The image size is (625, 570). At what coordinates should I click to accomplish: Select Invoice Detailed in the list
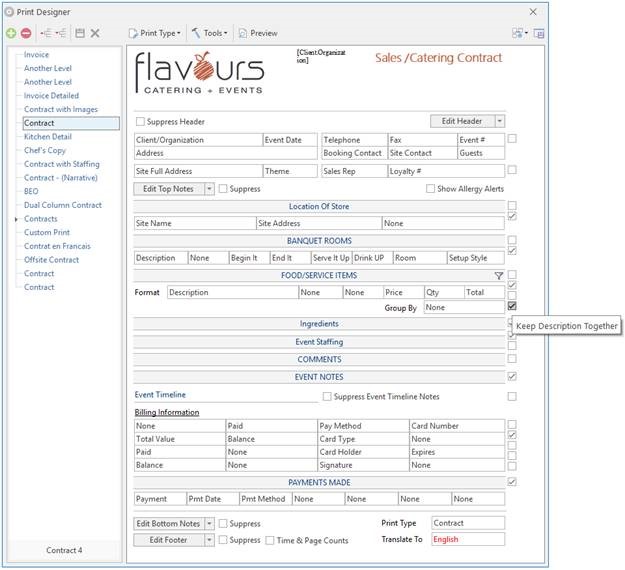[51, 96]
